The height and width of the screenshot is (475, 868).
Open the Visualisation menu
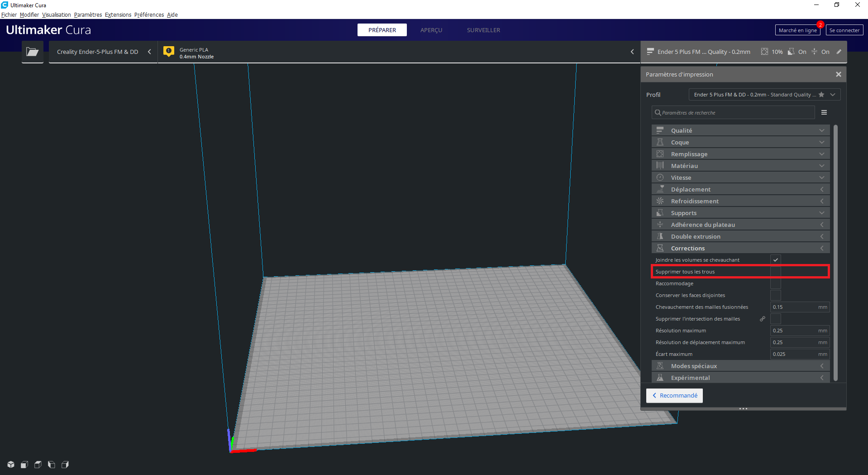(57, 15)
